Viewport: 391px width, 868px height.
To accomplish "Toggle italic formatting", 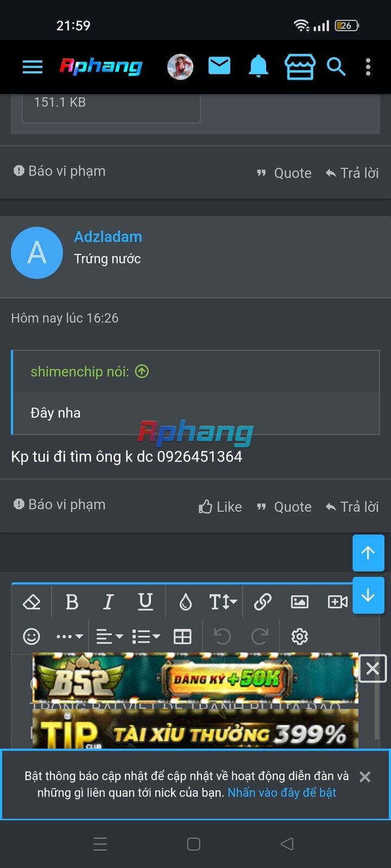I will point(109,602).
